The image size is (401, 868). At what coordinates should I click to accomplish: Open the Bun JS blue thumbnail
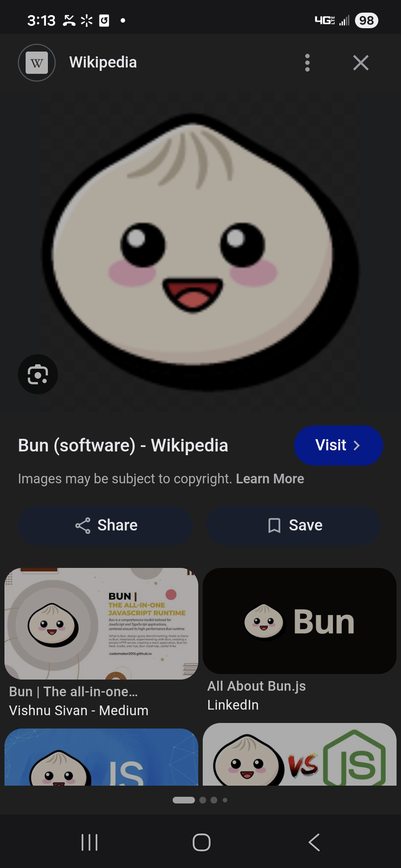(x=101, y=757)
